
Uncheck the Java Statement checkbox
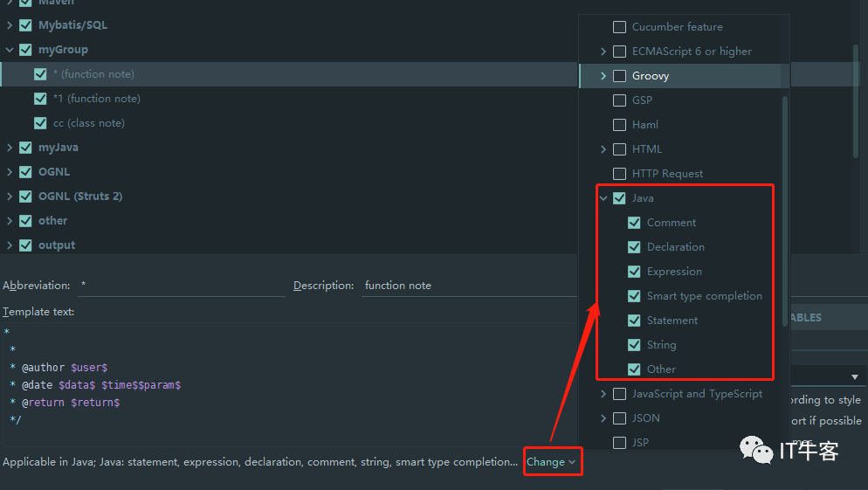click(634, 321)
